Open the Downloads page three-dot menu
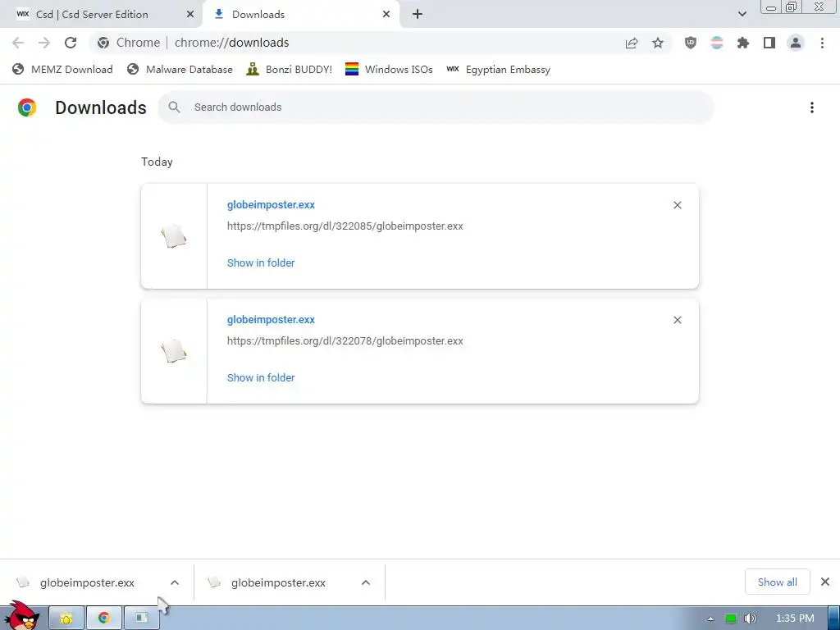This screenshot has width=840, height=630. coord(812,107)
